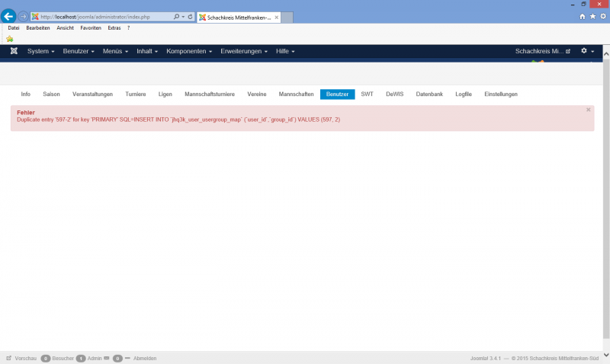The image size is (610, 364).
Task: Open the Erweiterungen dropdown menu
Action: click(x=243, y=51)
